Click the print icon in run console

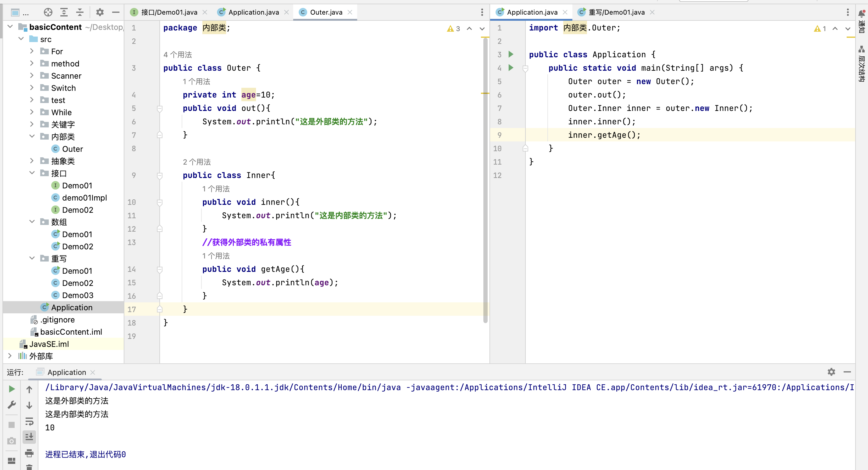(29, 453)
